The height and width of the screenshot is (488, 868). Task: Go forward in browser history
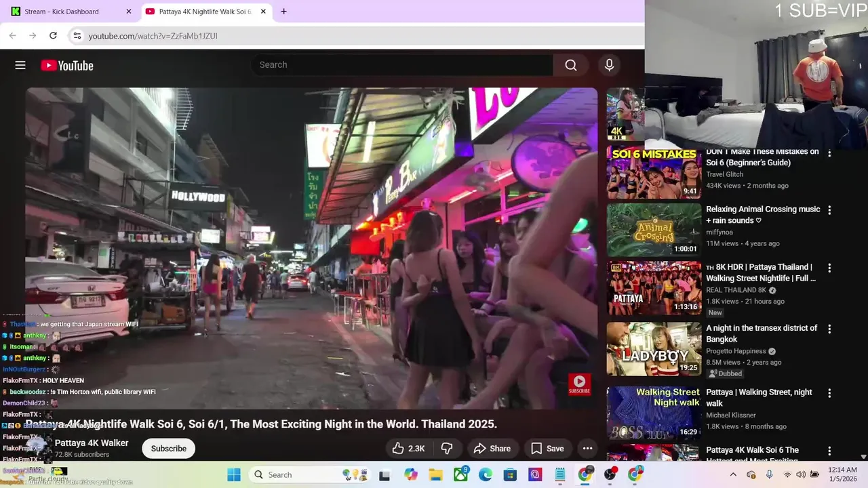(x=33, y=35)
